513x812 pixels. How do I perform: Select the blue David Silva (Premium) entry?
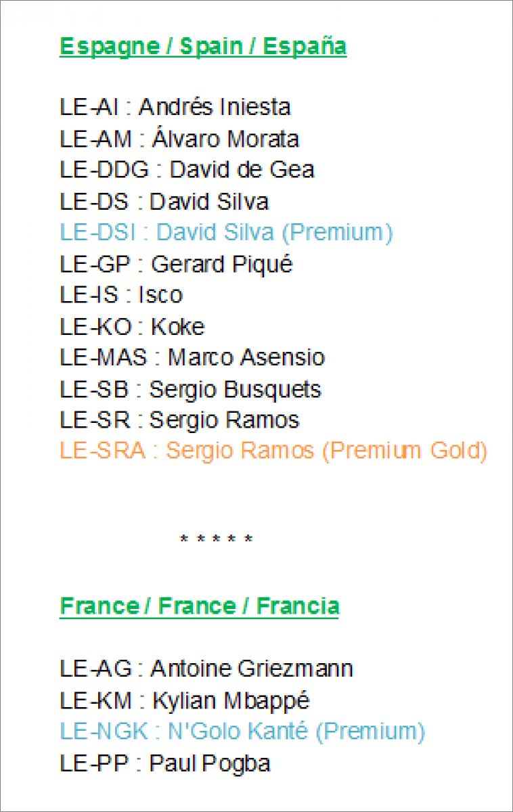(x=226, y=233)
